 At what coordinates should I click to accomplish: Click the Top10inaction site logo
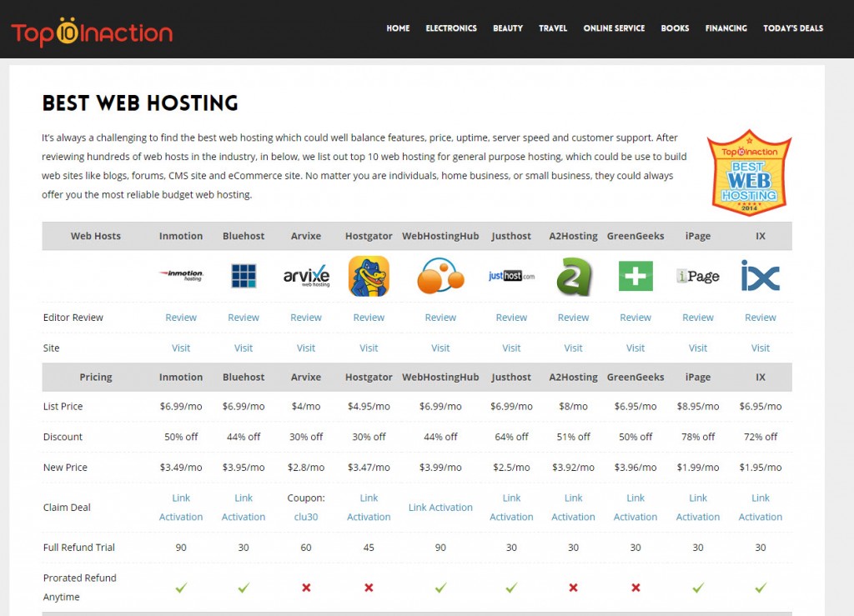pyautogui.click(x=92, y=31)
